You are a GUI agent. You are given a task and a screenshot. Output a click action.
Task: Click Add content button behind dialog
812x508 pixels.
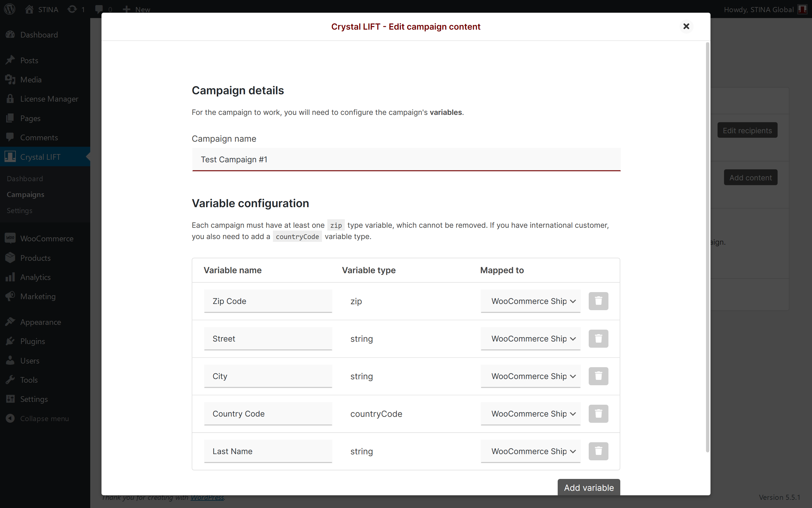click(751, 178)
